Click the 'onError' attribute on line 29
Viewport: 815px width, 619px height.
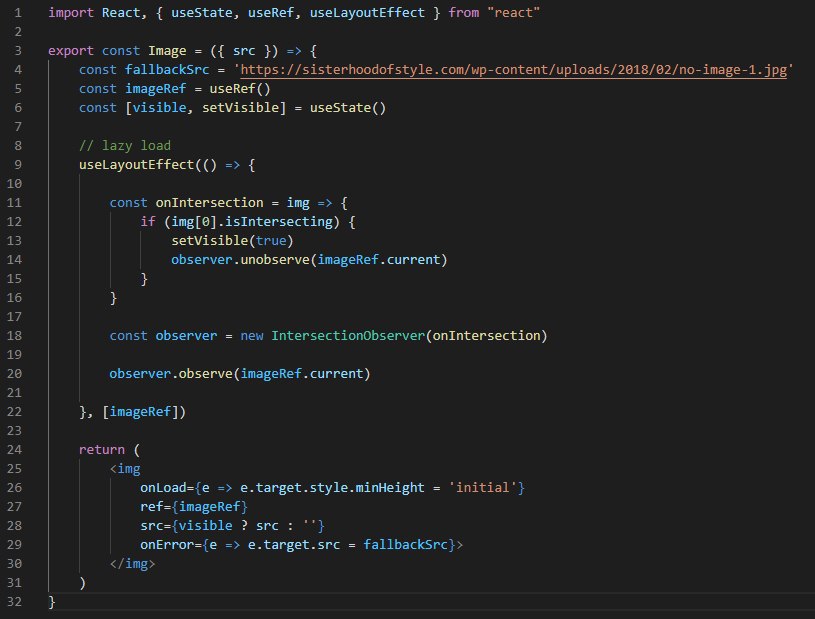coord(167,545)
